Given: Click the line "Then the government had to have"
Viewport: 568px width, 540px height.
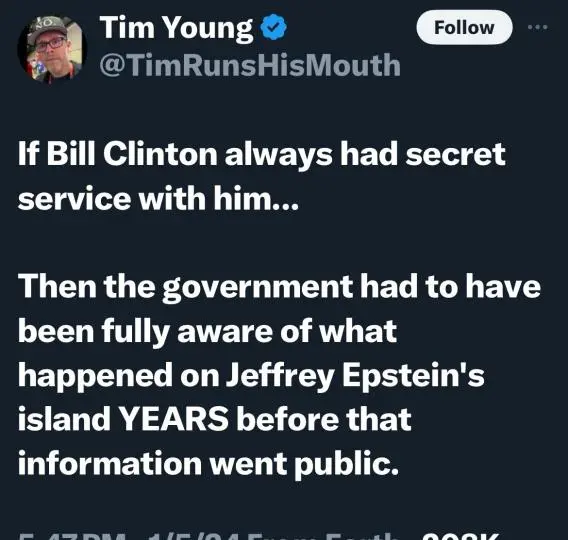Looking at the screenshot, I should click(279, 288).
